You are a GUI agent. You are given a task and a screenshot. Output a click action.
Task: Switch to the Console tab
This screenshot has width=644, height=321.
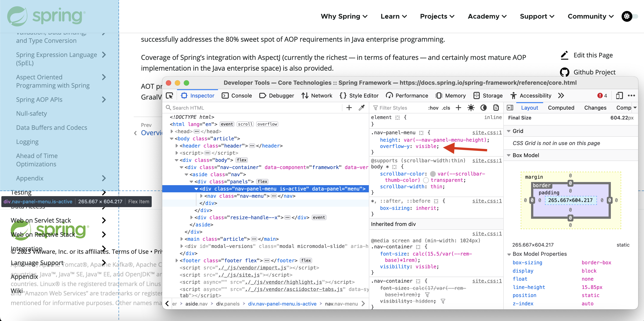[x=237, y=95]
